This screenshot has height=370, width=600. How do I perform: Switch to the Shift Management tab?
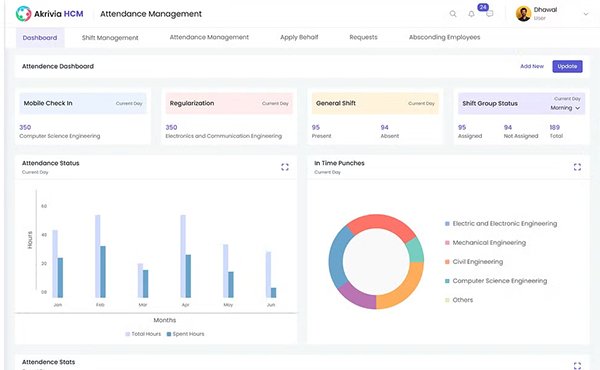click(x=110, y=37)
